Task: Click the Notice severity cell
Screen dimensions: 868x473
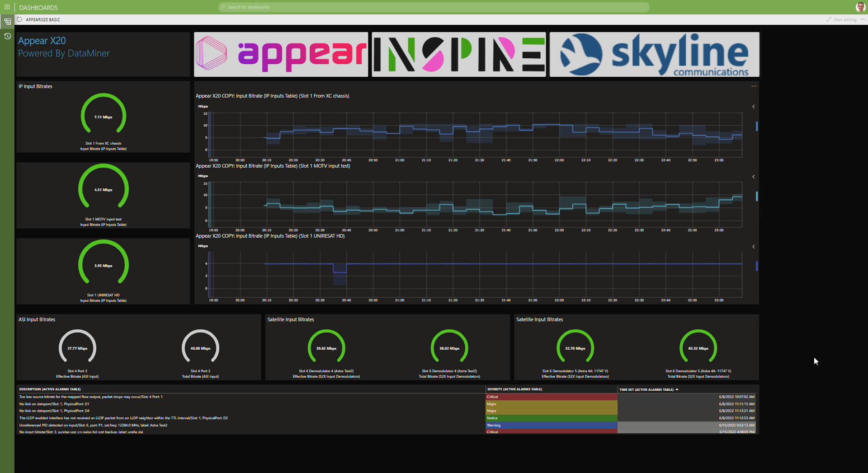Action: coord(551,418)
